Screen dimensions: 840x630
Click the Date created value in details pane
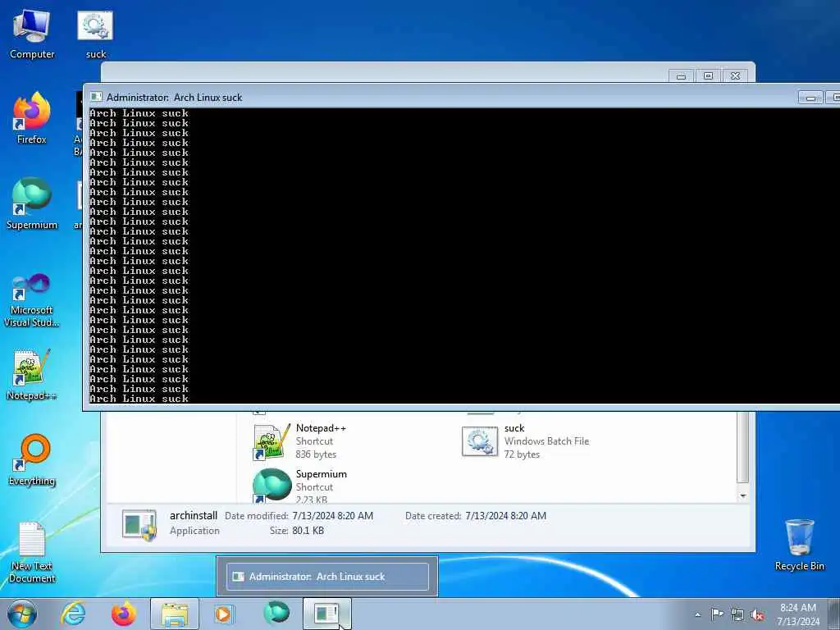coord(505,516)
